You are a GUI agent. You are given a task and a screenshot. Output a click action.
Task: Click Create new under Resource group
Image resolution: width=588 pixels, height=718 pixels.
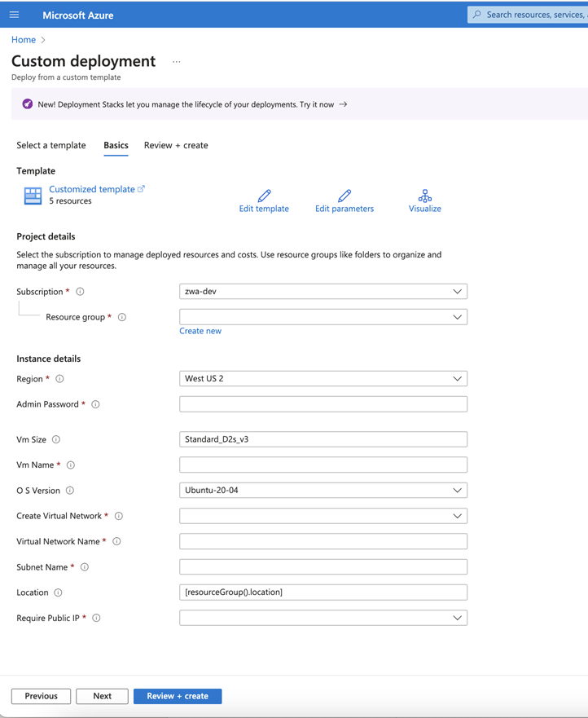(200, 330)
